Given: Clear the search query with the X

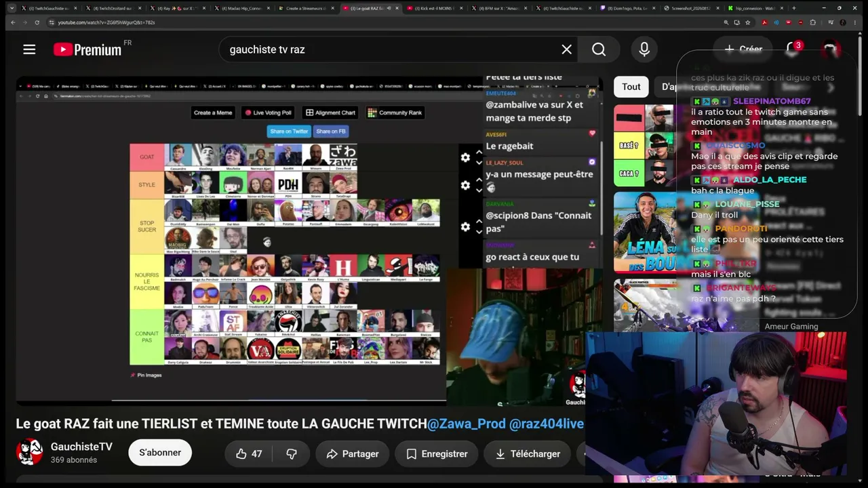Looking at the screenshot, I should coord(566,49).
